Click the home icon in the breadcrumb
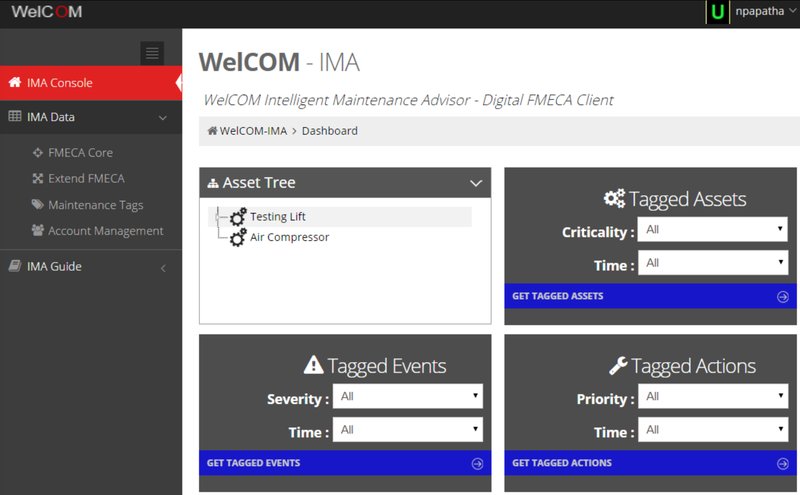Viewport: 800px width, 495px height. pyautogui.click(x=212, y=131)
